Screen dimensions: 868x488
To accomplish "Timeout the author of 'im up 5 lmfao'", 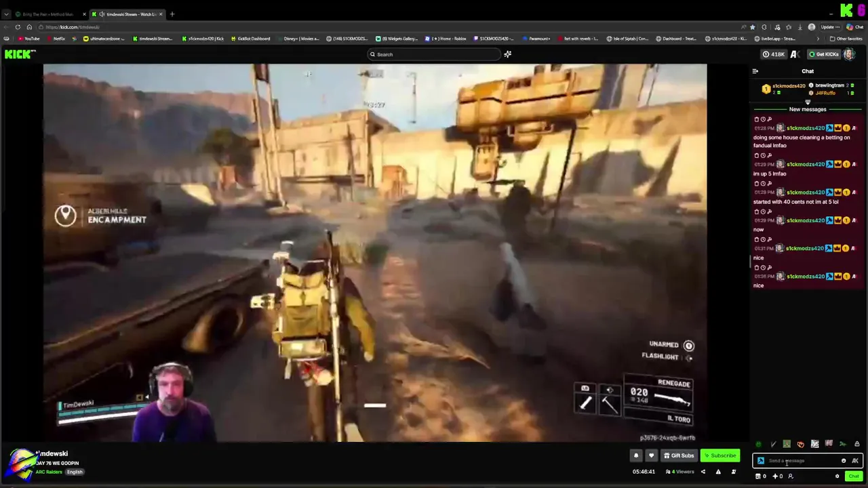I will click(763, 155).
